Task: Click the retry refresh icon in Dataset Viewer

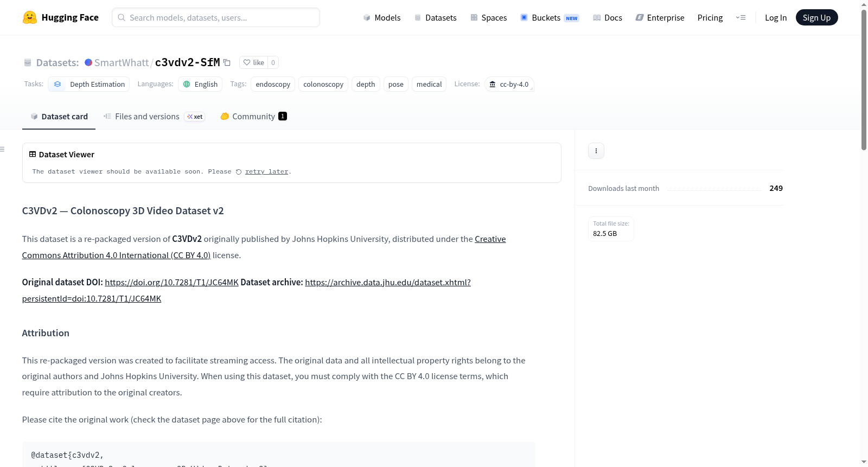Action: 239,172
